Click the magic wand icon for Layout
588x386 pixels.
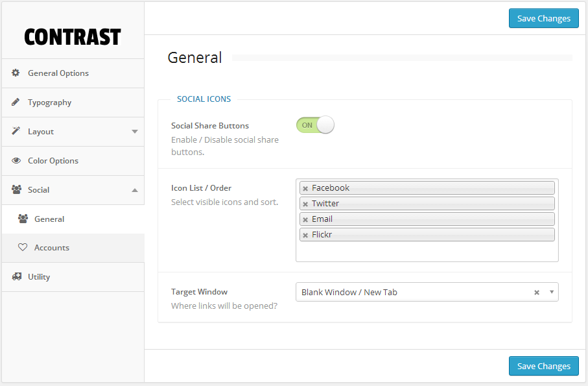pos(16,132)
